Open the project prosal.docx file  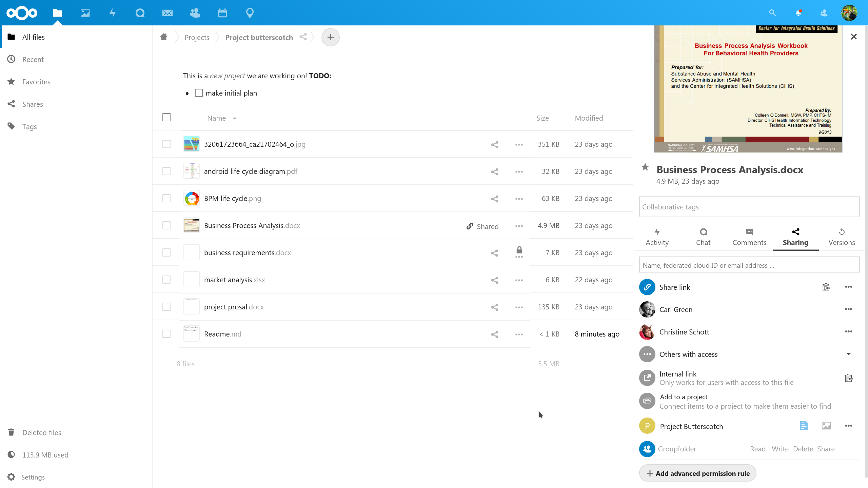pyautogui.click(x=234, y=307)
